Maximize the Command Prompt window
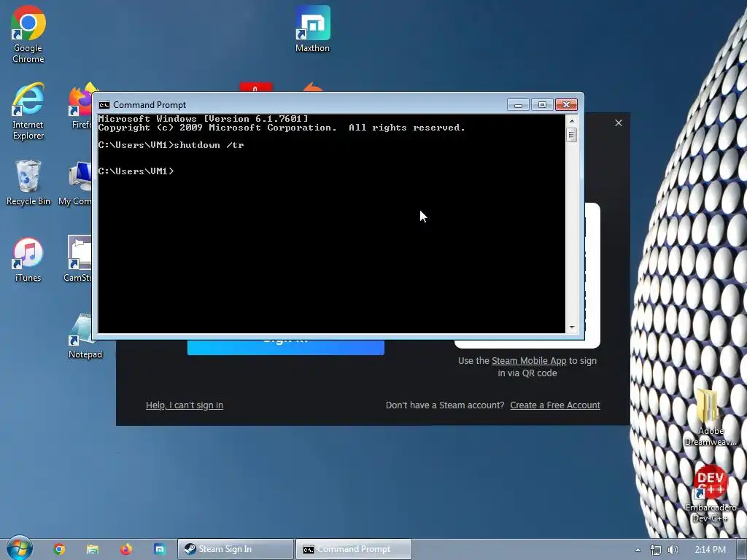 click(542, 105)
